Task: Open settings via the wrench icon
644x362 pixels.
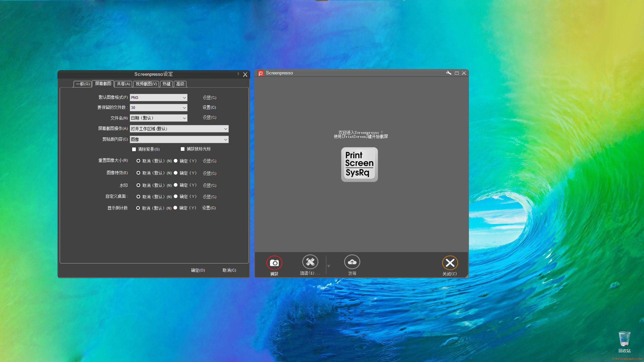Action: (448, 73)
